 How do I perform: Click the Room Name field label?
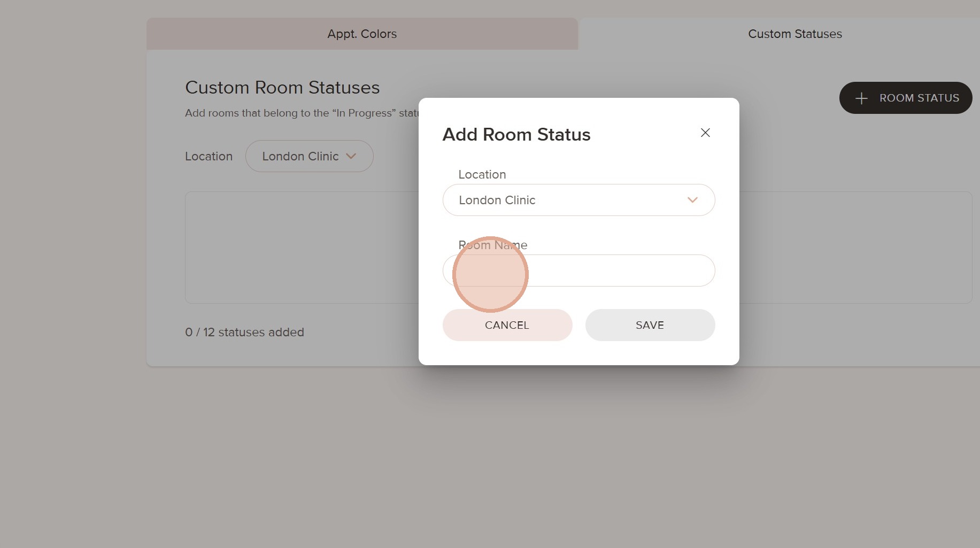(x=492, y=245)
